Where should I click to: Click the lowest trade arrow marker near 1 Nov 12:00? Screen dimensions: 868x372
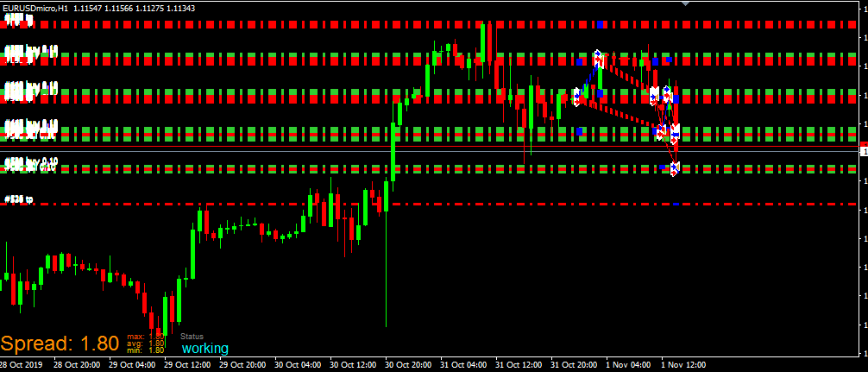pyautogui.click(x=675, y=168)
